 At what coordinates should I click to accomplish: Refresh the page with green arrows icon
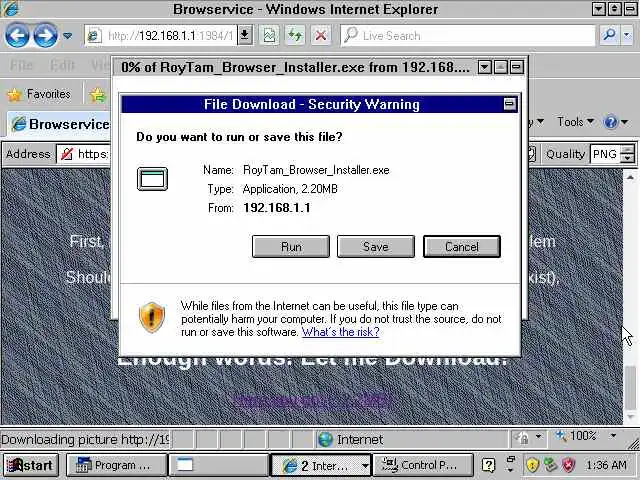[295, 36]
